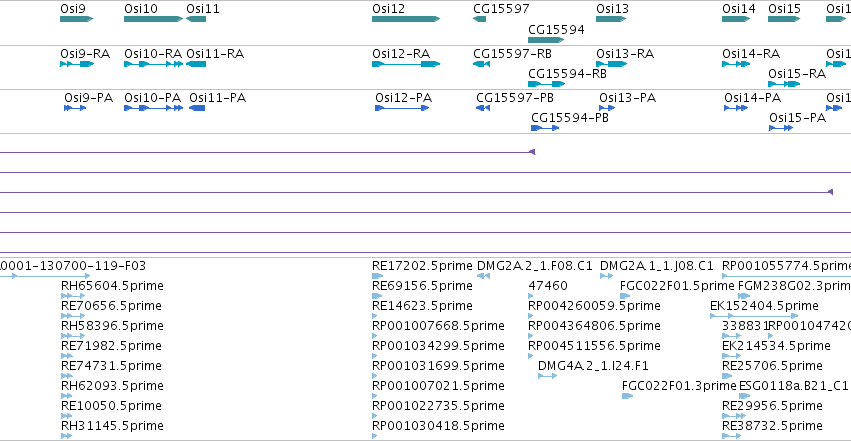This screenshot has height=441, width=851.
Task: Click the Osi13-RA transcript feature
Action: [612, 64]
